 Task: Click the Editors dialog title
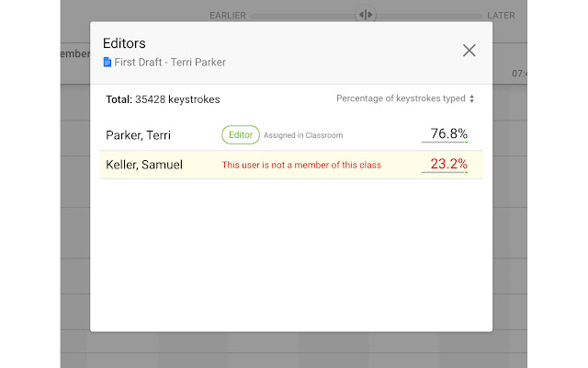124,43
